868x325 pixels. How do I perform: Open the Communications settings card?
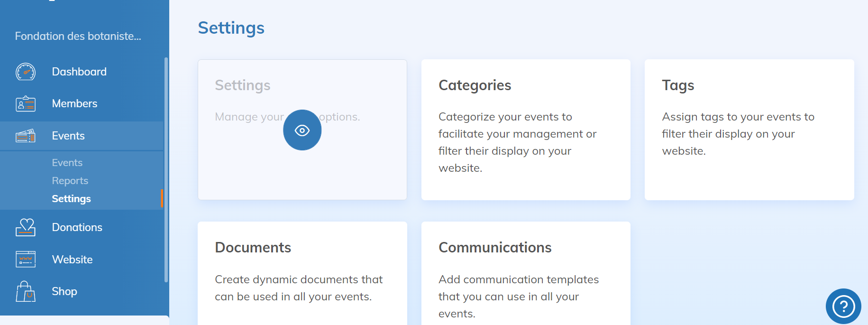(x=525, y=273)
